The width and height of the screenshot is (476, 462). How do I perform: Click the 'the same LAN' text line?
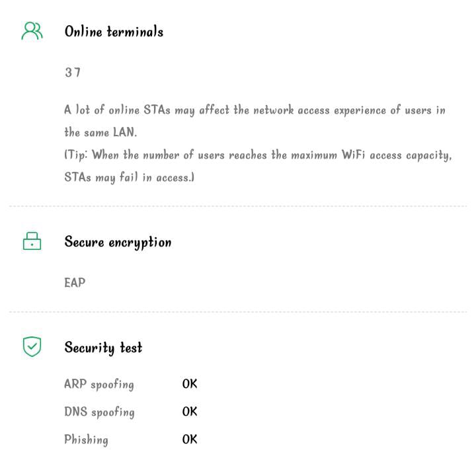click(100, 132)
